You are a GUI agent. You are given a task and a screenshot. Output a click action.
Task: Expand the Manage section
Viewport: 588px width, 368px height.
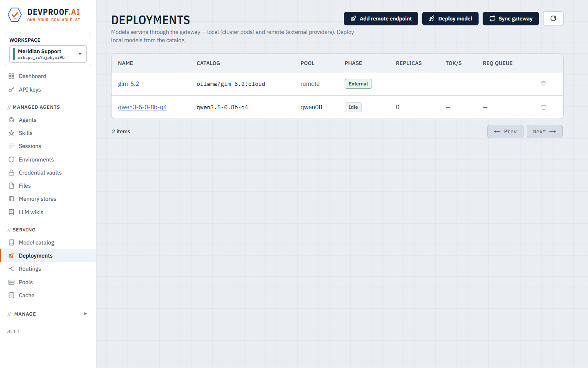pyautogui.click(x=48, y=314)
